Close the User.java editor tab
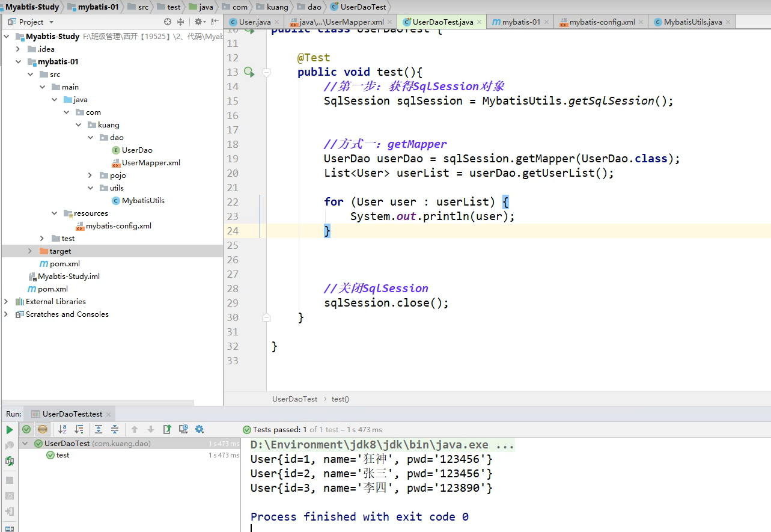Viewport: 771px width, 532px height. point(276,22)
